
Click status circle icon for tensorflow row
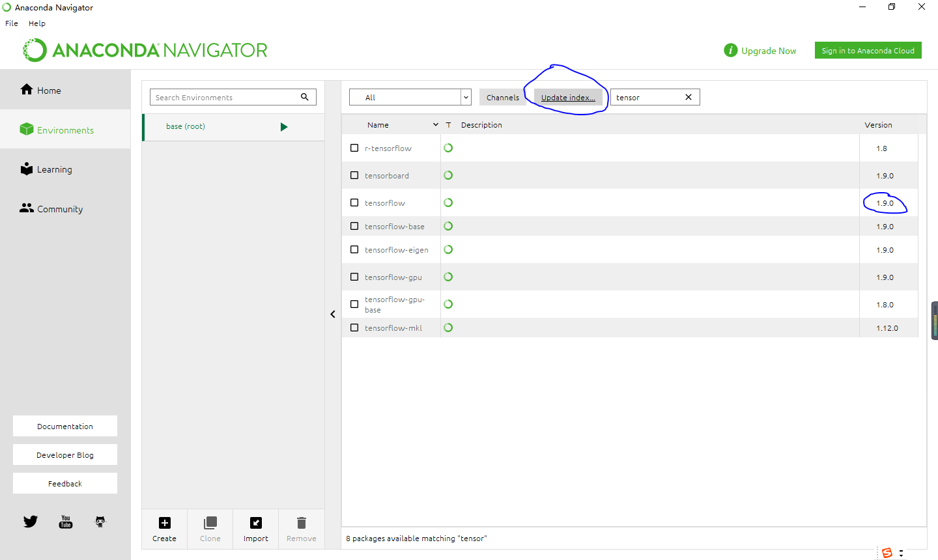tap(448, 203)
